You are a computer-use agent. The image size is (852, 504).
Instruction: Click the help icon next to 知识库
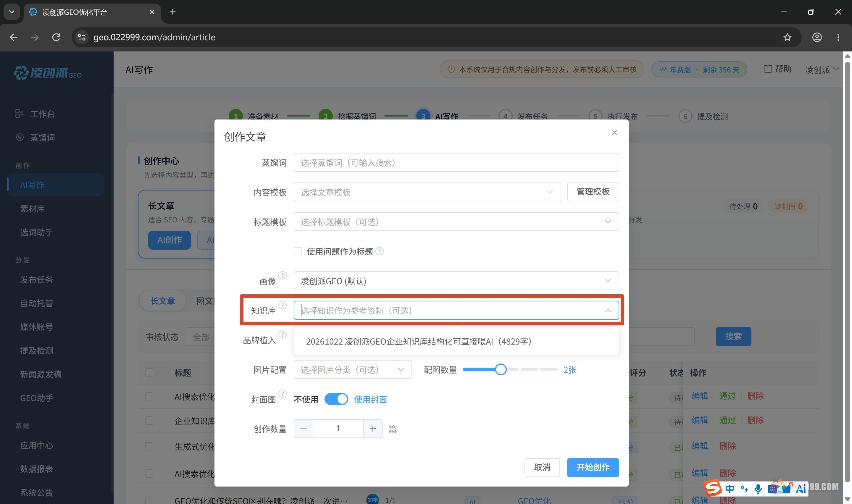(x=283, y=305)
